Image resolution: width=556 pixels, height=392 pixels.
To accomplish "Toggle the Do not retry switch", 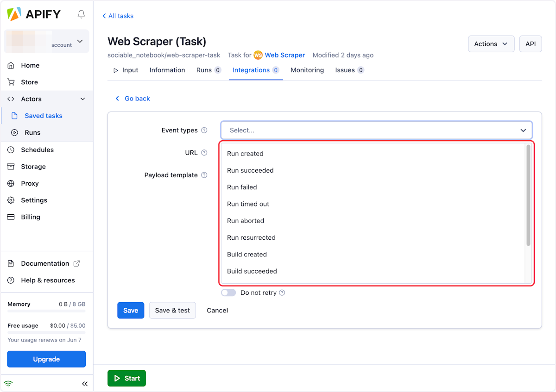I will pyautogui.click(x=229, y=293).
